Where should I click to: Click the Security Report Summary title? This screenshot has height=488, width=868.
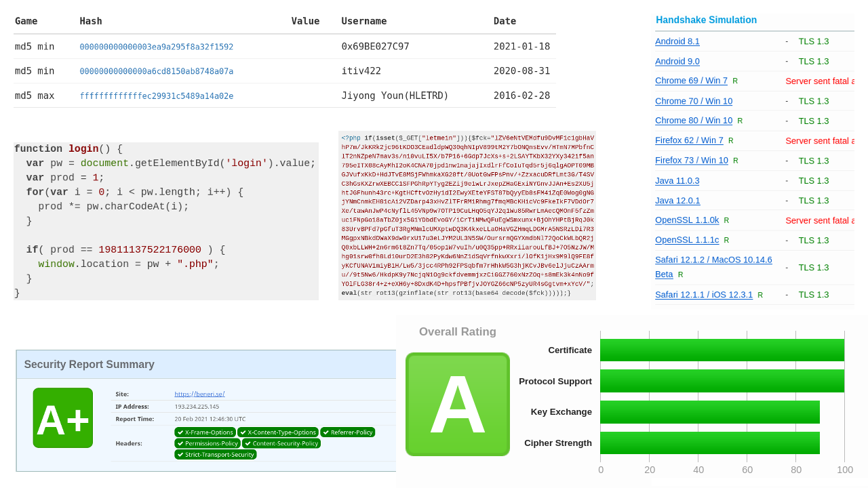[90, 365]
